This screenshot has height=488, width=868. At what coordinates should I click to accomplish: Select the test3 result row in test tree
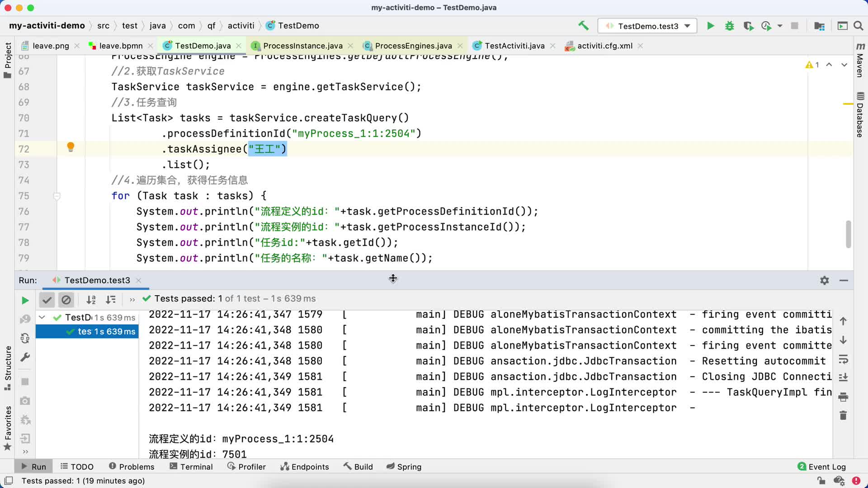click(x=87, y=331)
